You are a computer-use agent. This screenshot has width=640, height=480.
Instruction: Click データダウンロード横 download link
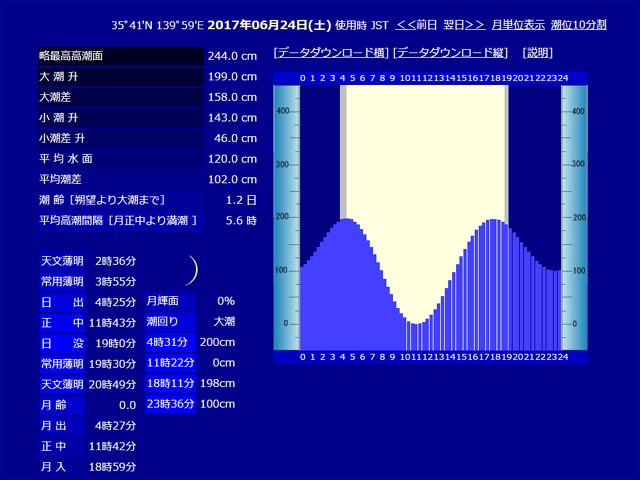point(331,53)
